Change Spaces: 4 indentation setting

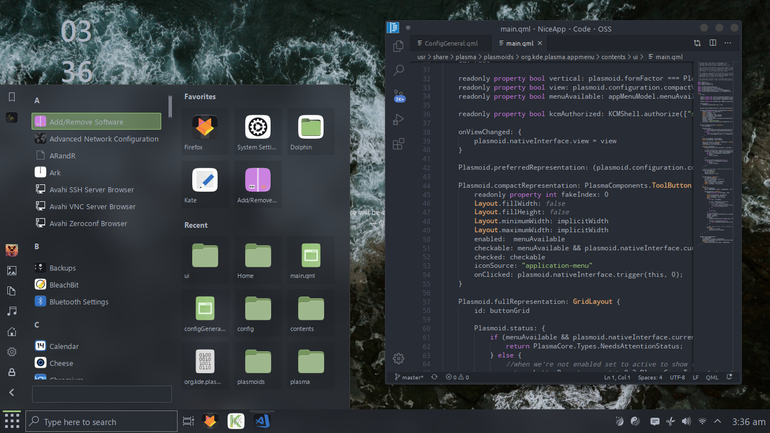650,378
